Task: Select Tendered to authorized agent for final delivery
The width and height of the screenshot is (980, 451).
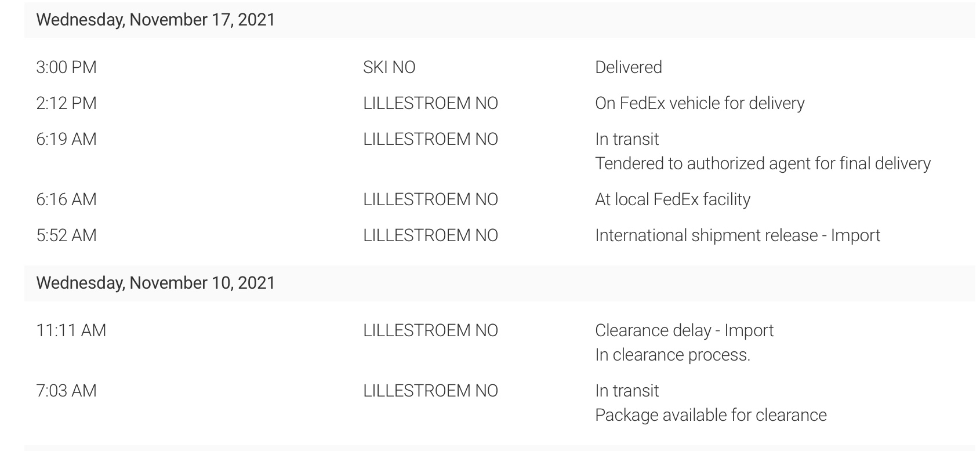Action: point(763,163)
